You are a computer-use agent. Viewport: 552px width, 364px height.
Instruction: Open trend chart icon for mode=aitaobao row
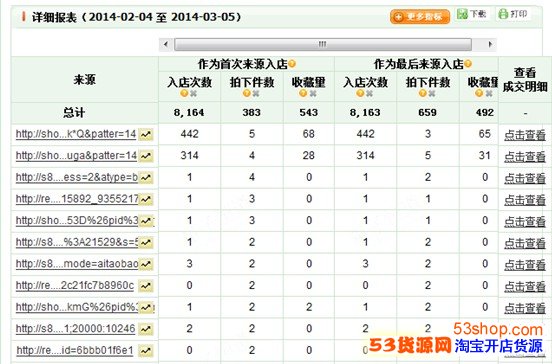coord(146,264)
